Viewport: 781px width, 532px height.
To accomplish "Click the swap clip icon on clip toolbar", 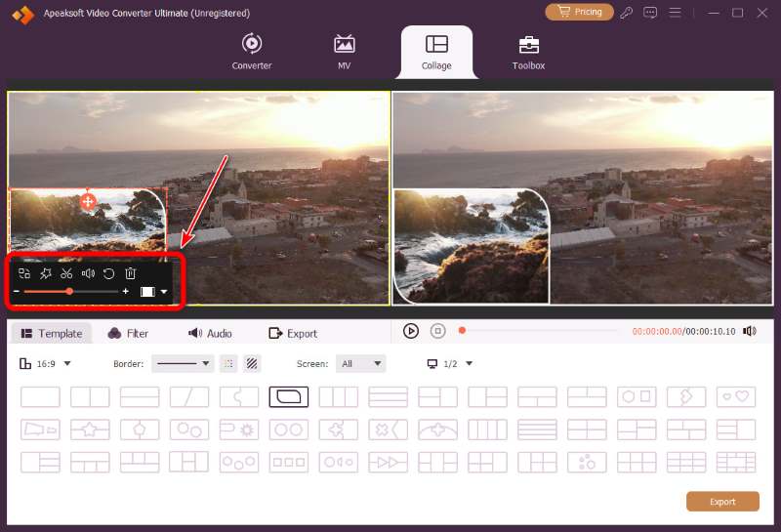I will click(x=24, y=273).
